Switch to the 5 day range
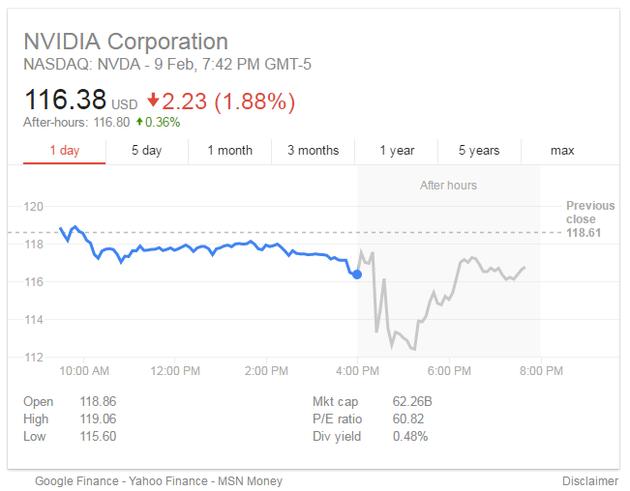 click(146, 151)
